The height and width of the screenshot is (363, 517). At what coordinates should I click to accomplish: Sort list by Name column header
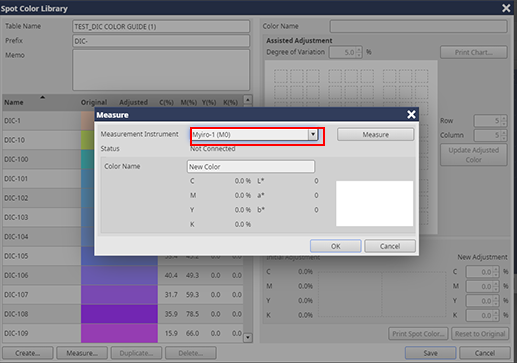(14, 102)
